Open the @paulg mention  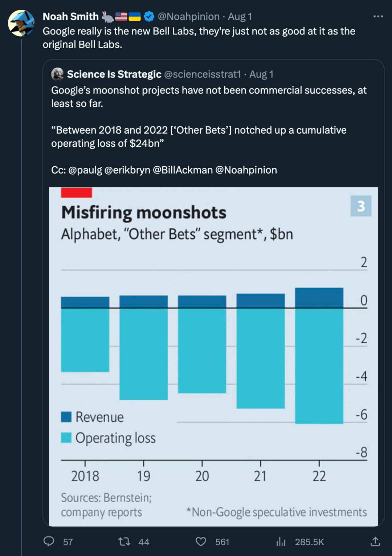point(85,170)
